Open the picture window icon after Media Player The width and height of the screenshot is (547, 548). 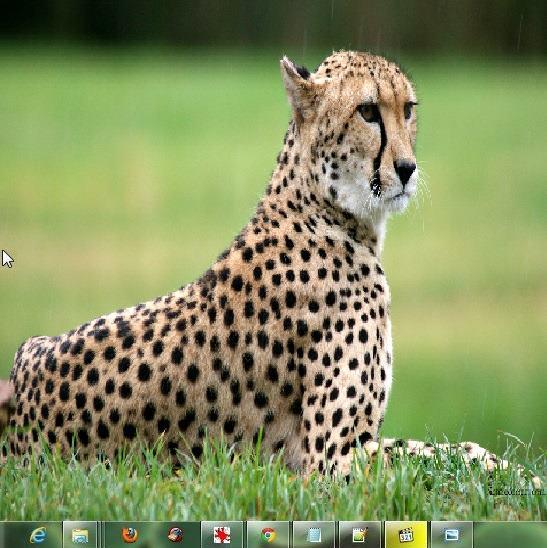tap(452, 535)
